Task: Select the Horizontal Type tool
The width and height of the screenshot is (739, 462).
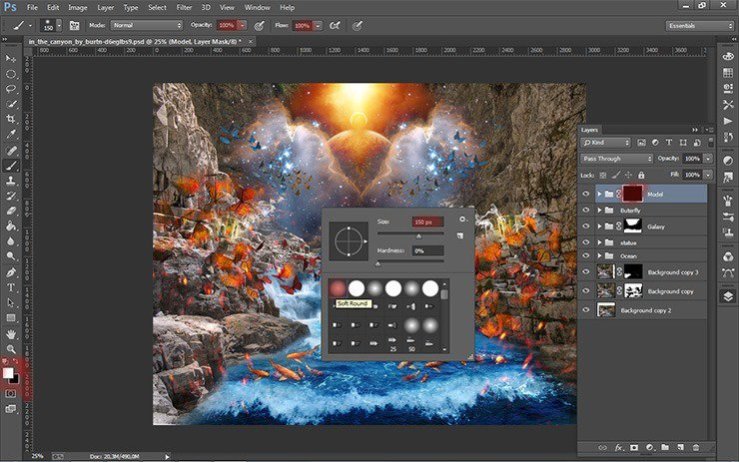Action: pos(11,287)
